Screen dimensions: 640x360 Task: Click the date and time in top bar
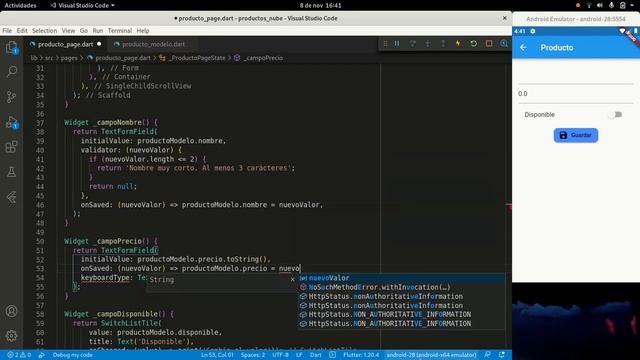pos(320,5)
